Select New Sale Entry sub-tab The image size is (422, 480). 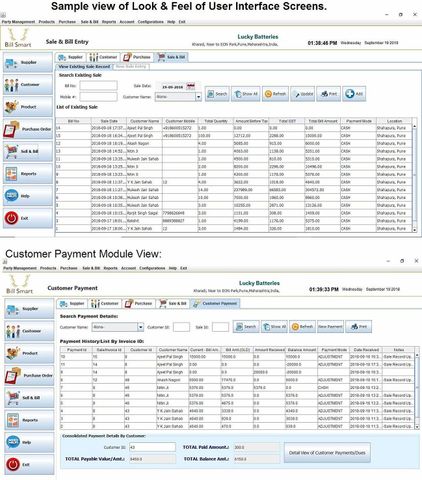point(131,67)
